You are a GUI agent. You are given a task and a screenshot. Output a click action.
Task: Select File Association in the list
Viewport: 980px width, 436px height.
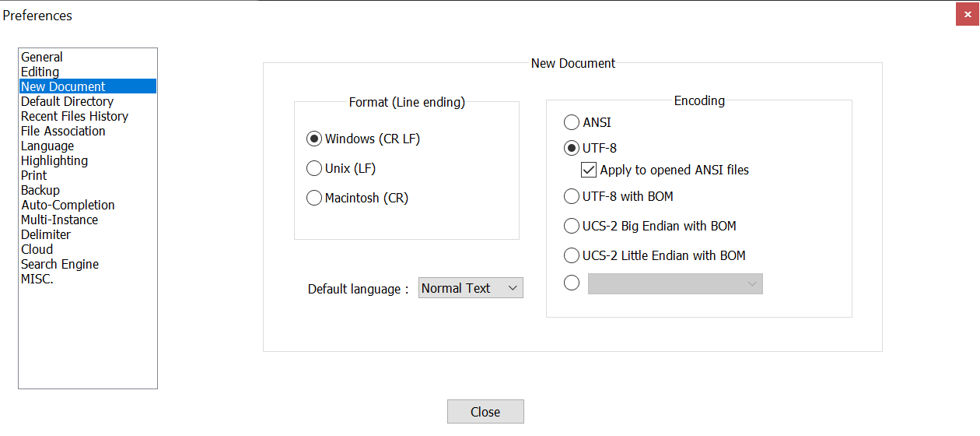[63, 131]
